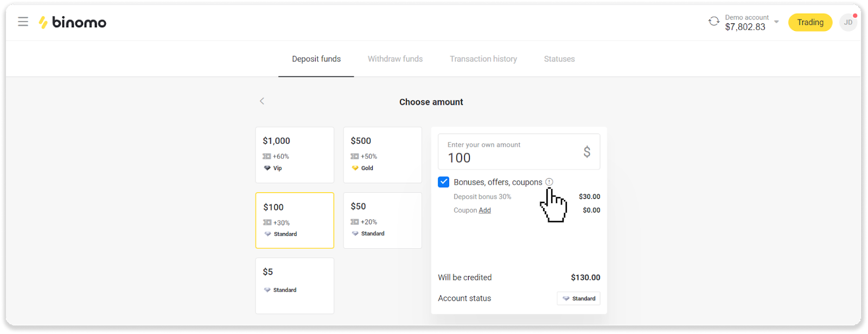Click the account switch refresh icon
The image size is (868, 334).
(713, 22)
